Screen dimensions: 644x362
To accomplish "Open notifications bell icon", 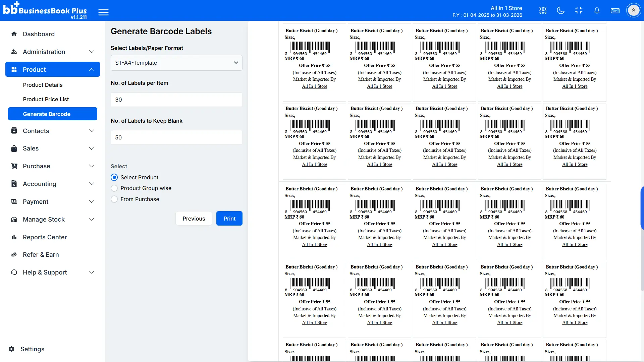I will click(597, 10).
